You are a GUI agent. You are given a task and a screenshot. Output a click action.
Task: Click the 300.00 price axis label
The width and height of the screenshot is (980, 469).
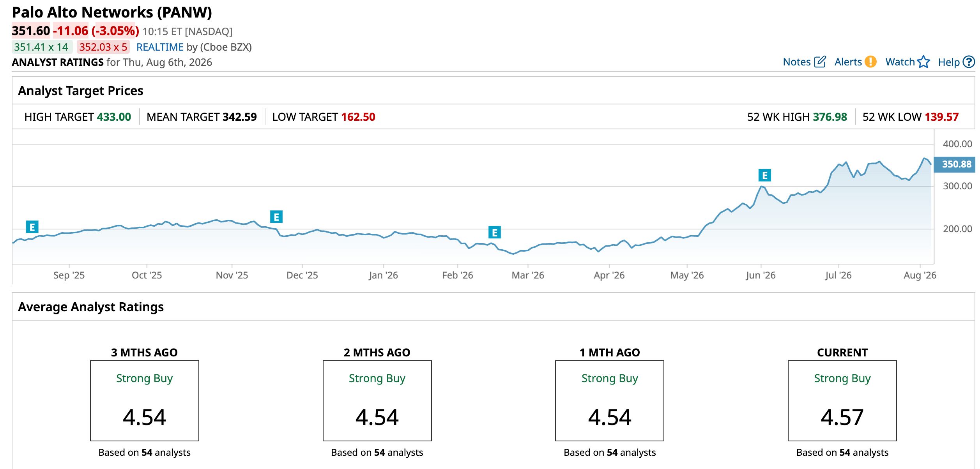957,186
